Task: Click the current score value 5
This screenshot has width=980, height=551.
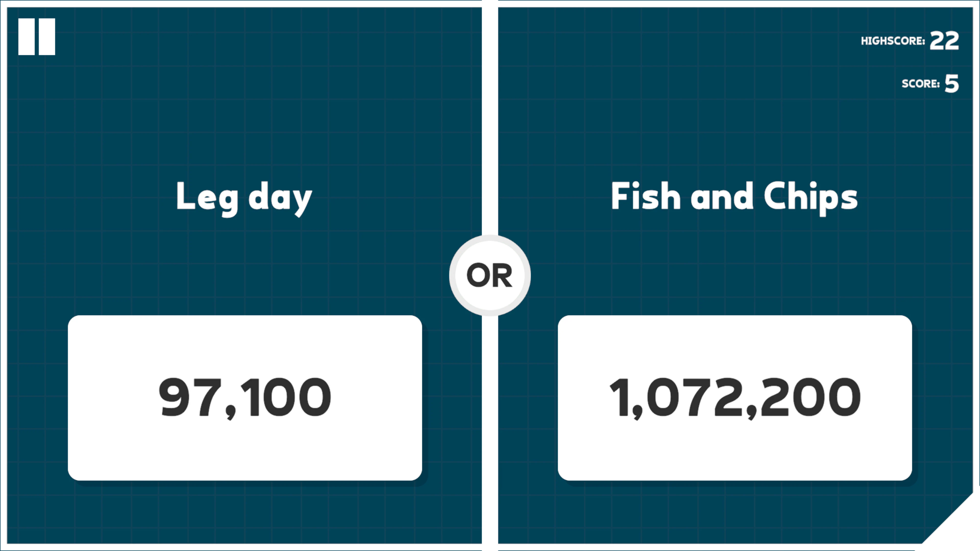Action: pyautogui.click(x=951, y=84)
